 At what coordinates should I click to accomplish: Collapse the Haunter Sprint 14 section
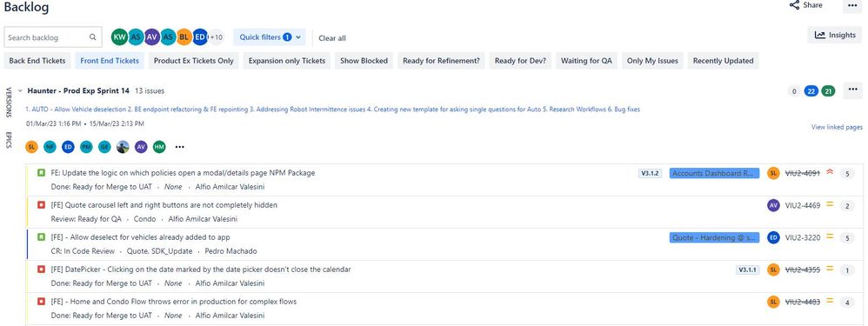(x=20, y=90)
